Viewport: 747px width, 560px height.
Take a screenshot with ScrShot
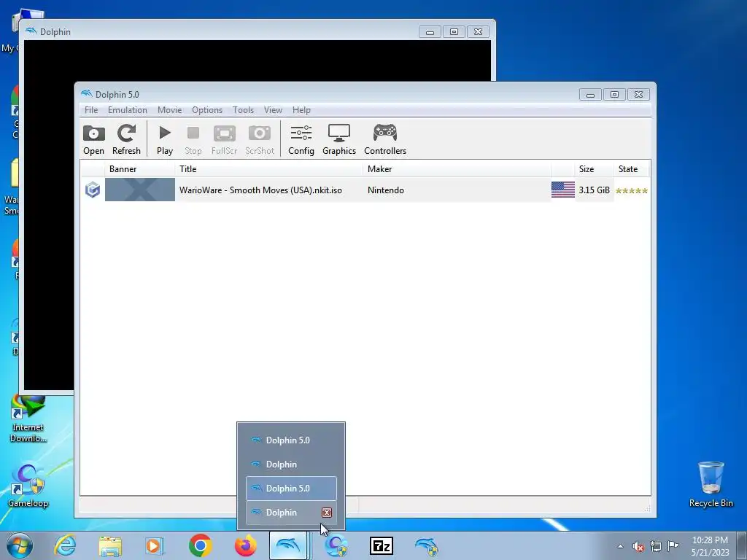click(260, 139)
